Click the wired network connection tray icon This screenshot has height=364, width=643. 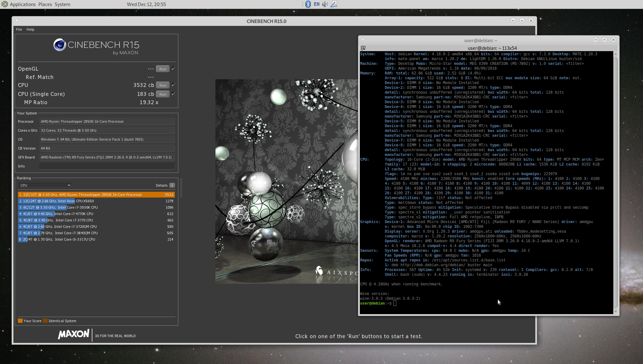click(x=334, y=4)
